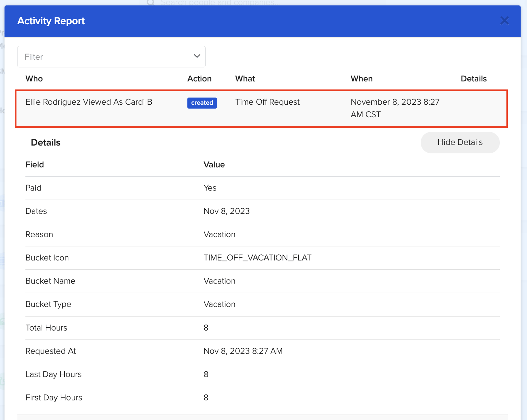Click the Paid field value Yes
Screen dimensions: 527x420
pos(210,188)
